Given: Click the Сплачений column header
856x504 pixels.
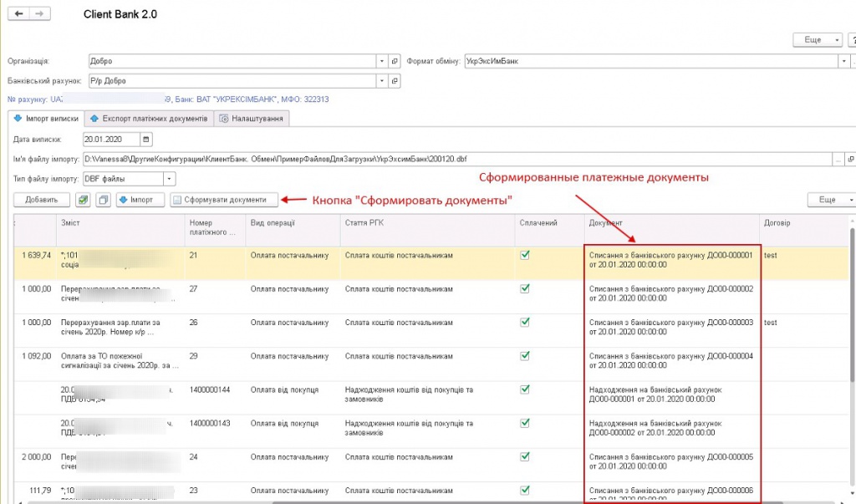Looking at the screenshot, I should point(550,230).
